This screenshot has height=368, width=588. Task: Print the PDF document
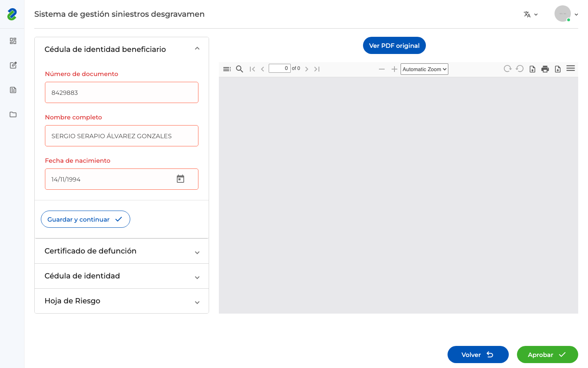pyautogui.click(x=545, y=69)
